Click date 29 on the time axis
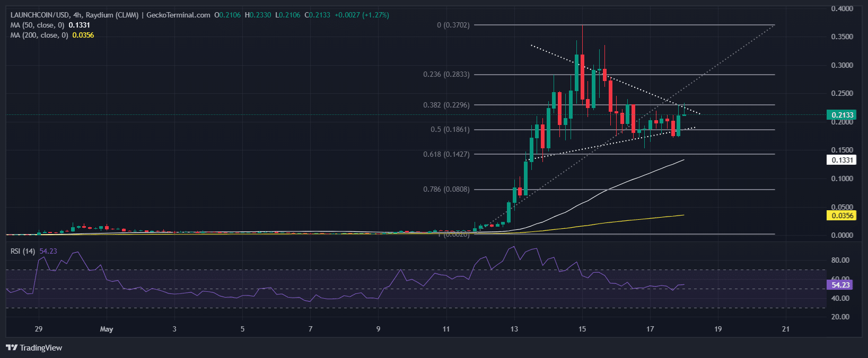Viewport: 868px width, 358px height. coord(39,329)
